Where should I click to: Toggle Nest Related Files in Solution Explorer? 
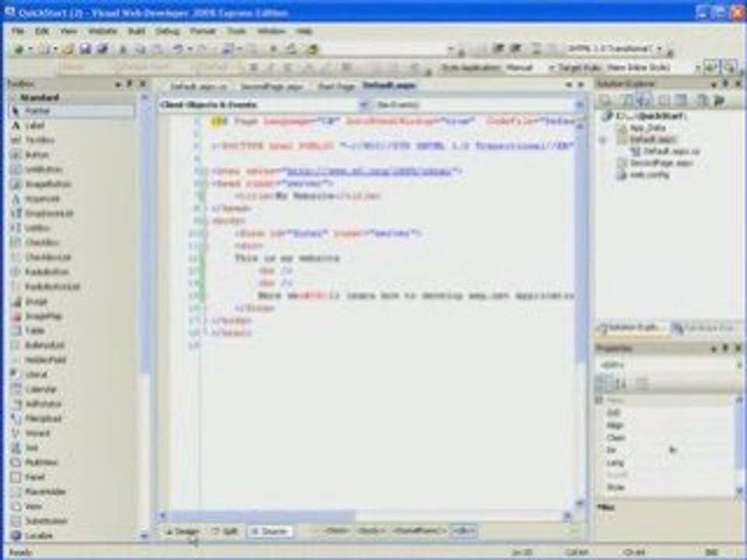click(x=644, y=100)
